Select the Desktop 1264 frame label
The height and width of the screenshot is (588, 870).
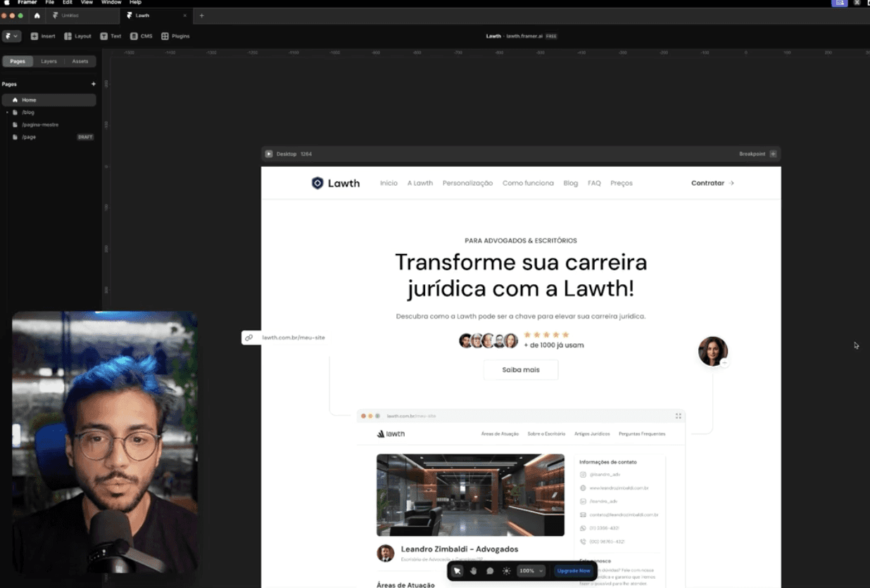[x=294, y=154]
